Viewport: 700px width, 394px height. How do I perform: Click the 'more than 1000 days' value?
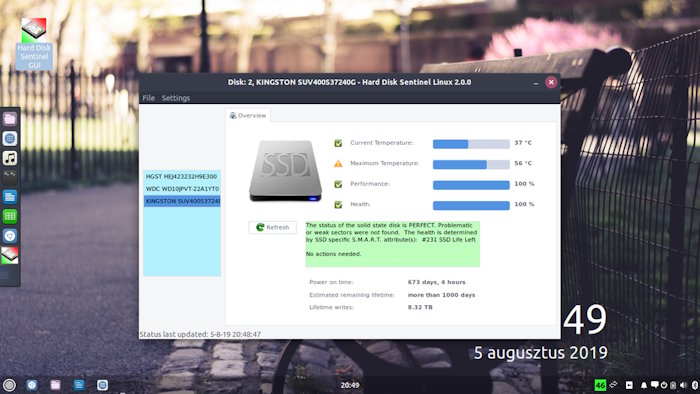pyautogui.click(x=442, y=295)
